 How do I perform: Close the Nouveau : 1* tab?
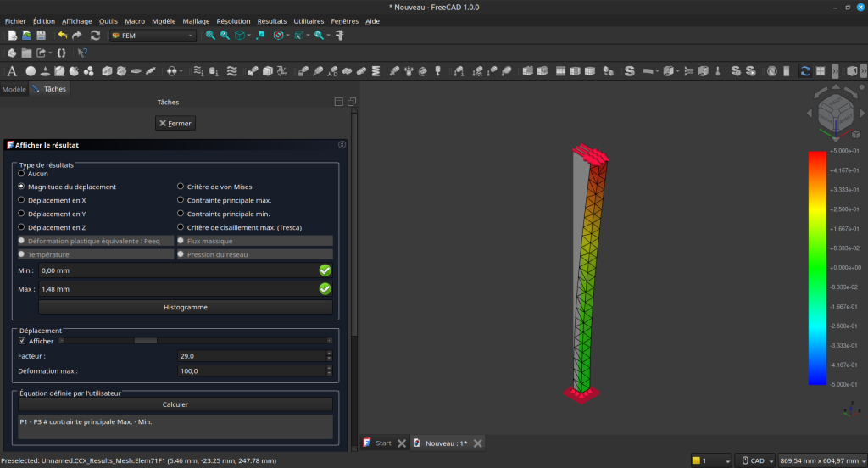click(x=478, y=443)
